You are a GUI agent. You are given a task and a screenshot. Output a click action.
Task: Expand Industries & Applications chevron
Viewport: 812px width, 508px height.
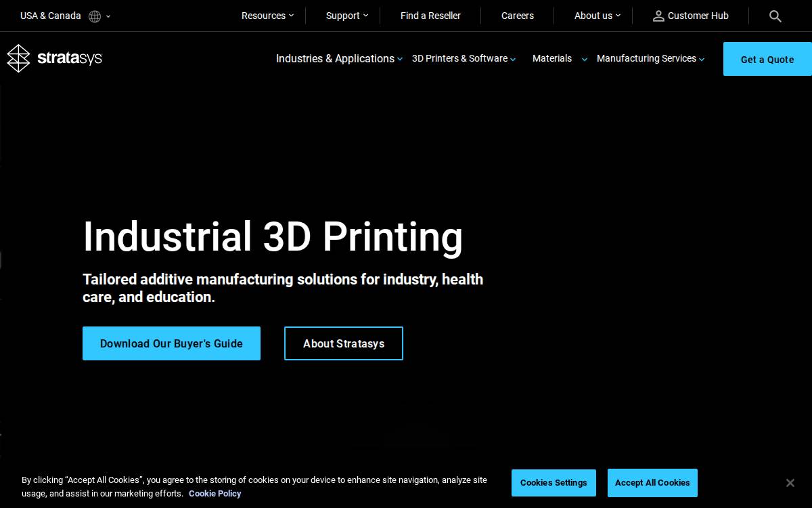400,59
